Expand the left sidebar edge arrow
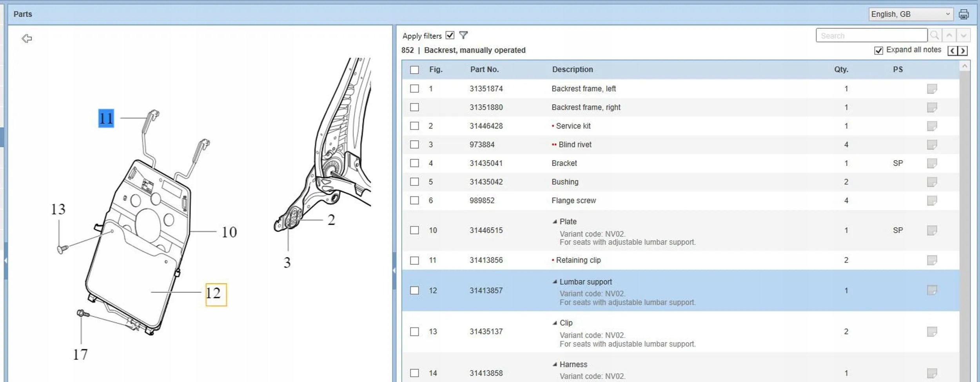The image size is (980, 382). coord(5,261)
